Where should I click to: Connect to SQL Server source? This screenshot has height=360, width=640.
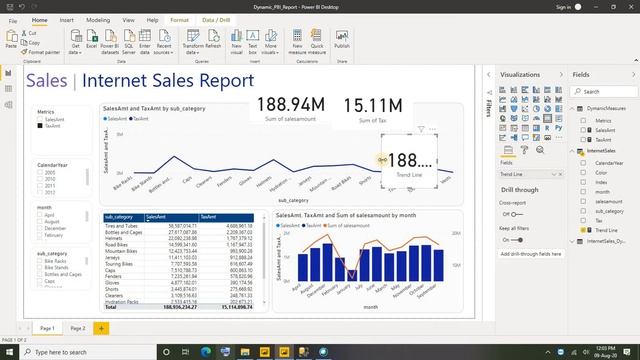coord(129,42)
